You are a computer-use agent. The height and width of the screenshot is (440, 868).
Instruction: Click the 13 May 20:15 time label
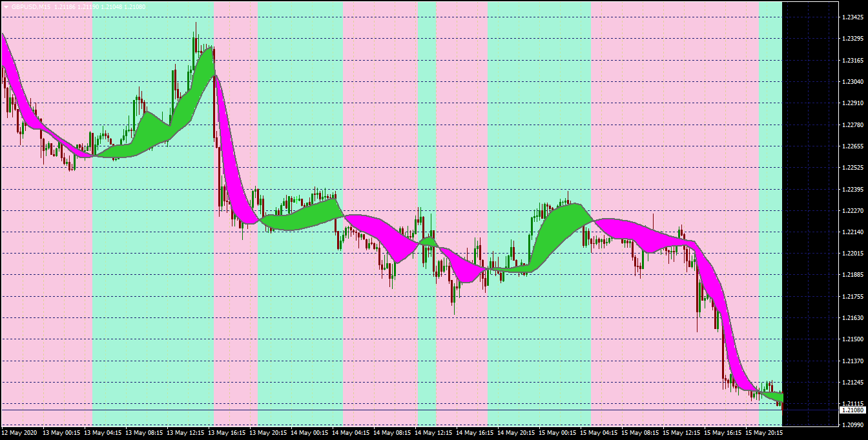coord(269,433)
